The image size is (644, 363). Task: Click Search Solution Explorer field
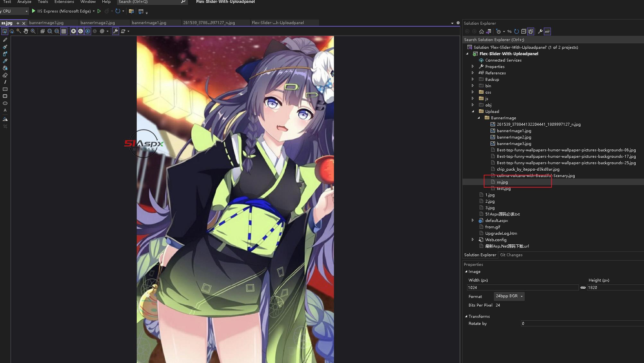553,40
